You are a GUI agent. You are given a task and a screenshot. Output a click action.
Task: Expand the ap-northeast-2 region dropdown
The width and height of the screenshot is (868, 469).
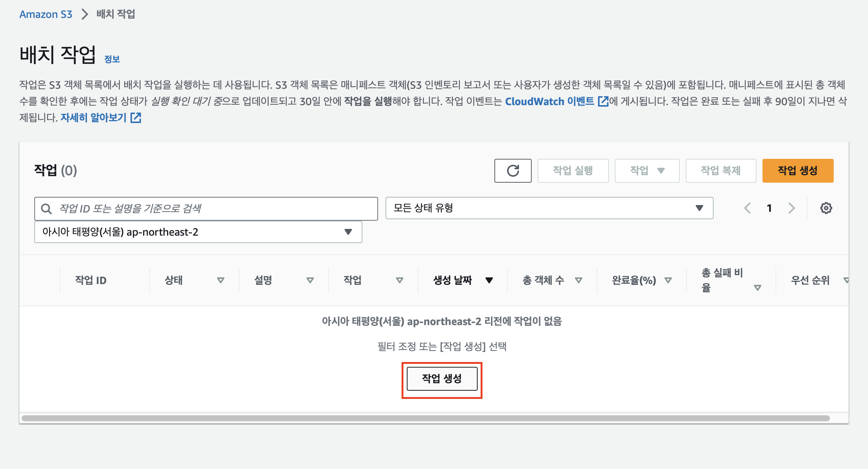point(198,232)
